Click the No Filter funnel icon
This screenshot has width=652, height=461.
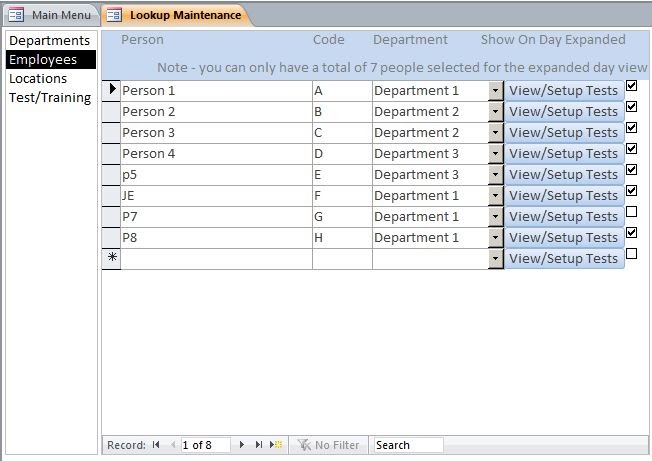click(x=304, y=445)
